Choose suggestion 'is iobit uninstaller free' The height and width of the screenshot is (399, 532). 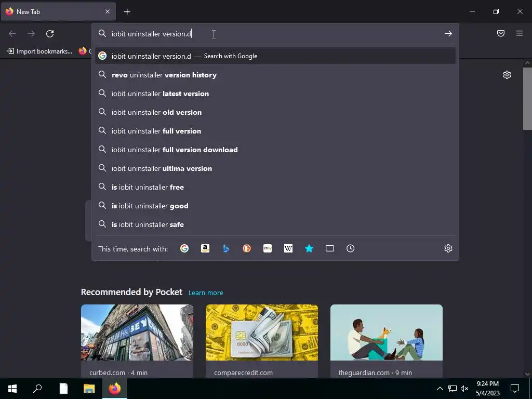coord(275,187)
